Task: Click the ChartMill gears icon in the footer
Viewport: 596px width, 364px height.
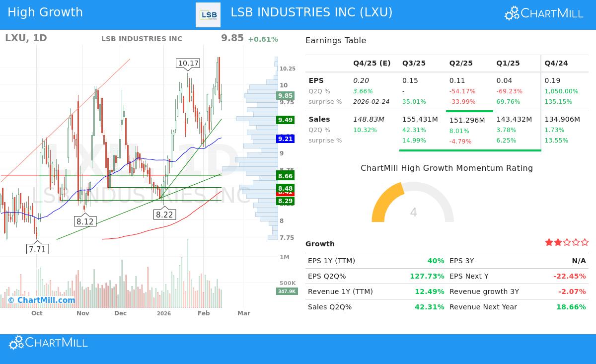Action: [16, 342]
